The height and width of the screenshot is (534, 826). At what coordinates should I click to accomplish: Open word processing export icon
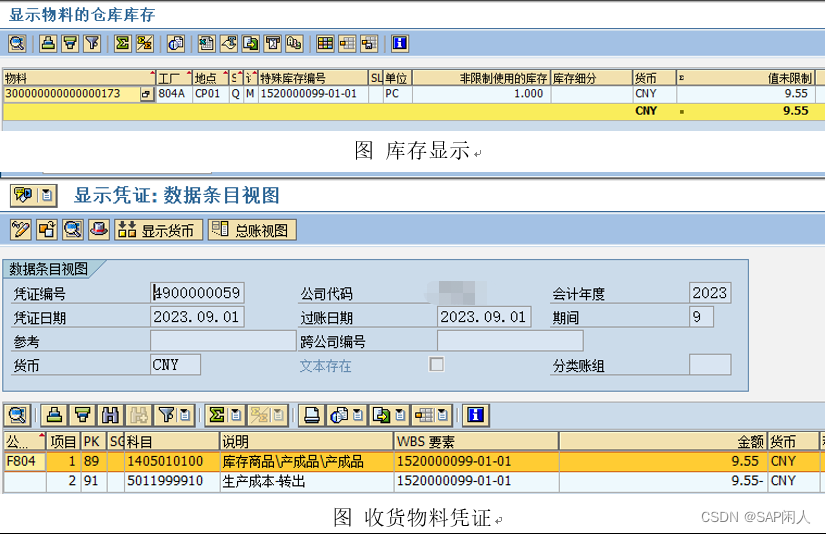click(229, 43)
